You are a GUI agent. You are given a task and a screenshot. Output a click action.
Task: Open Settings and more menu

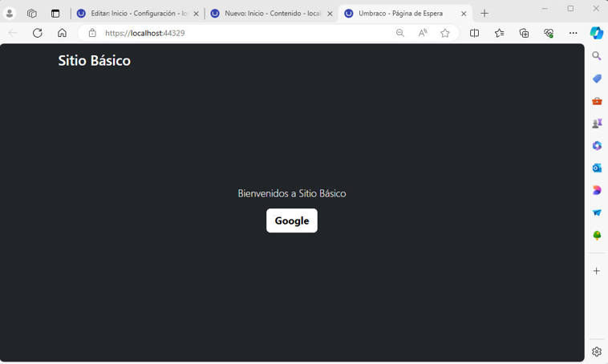click(573, 33)
